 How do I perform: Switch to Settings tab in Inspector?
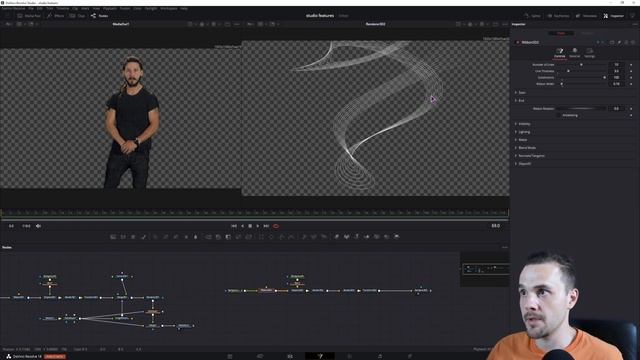click(x=589, y=53)
